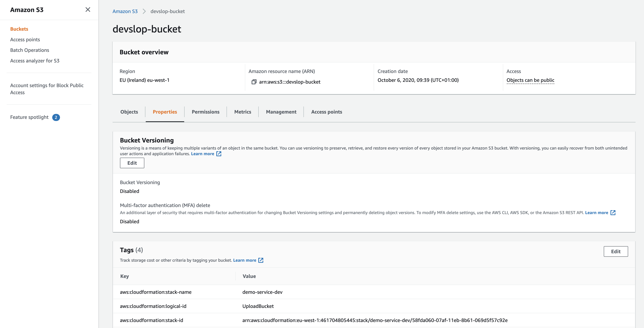The height and width of the screenshot is (328, 644).
Task: Edit the bucket Tags
Action: point(616,251)
